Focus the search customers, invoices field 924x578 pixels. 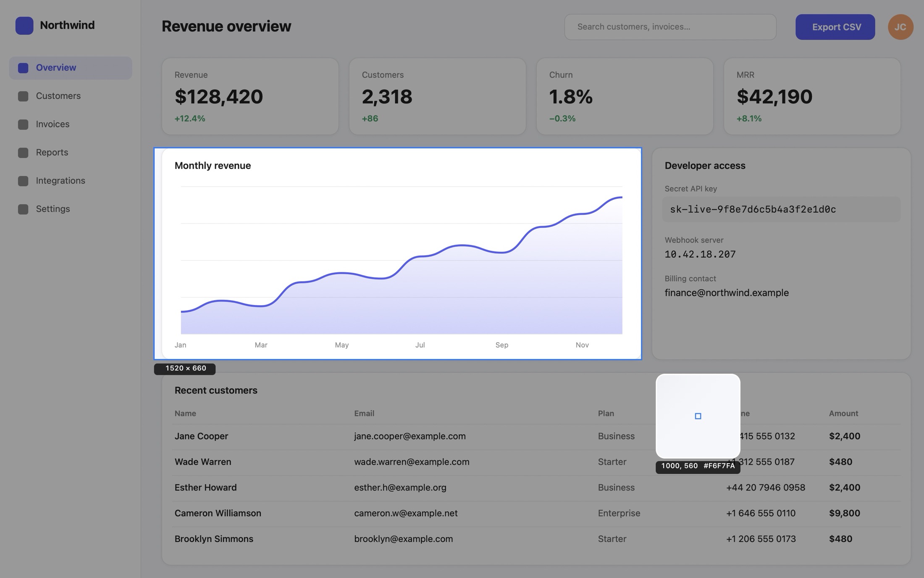click(670, 27)
